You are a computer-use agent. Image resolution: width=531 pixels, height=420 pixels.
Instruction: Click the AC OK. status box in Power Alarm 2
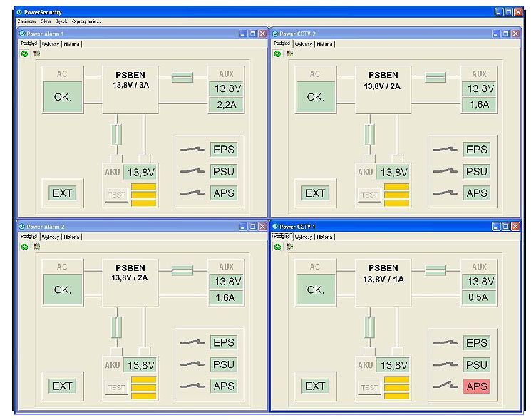[x=62, y=290]
